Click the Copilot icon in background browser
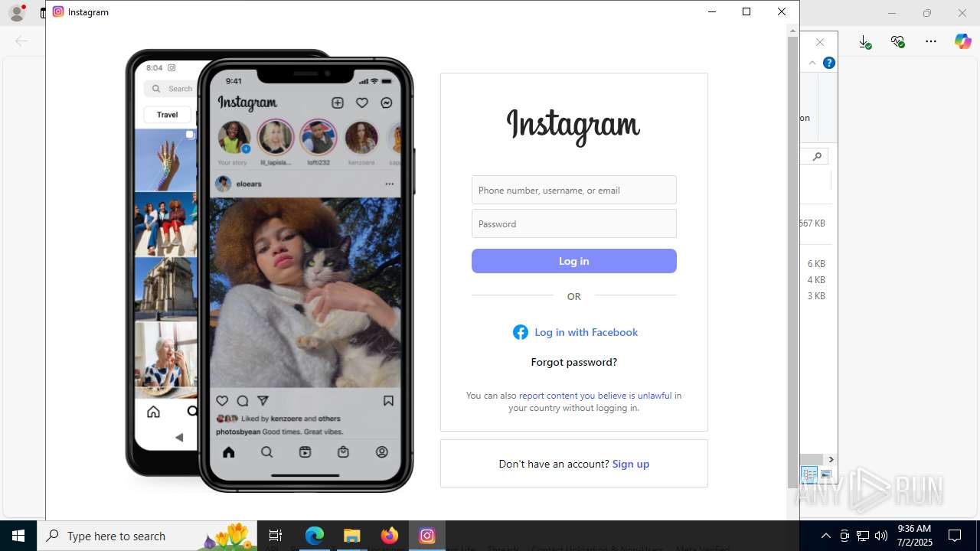Screen dimensions: 980x551 pyautogui.click(x=963, y=42)
